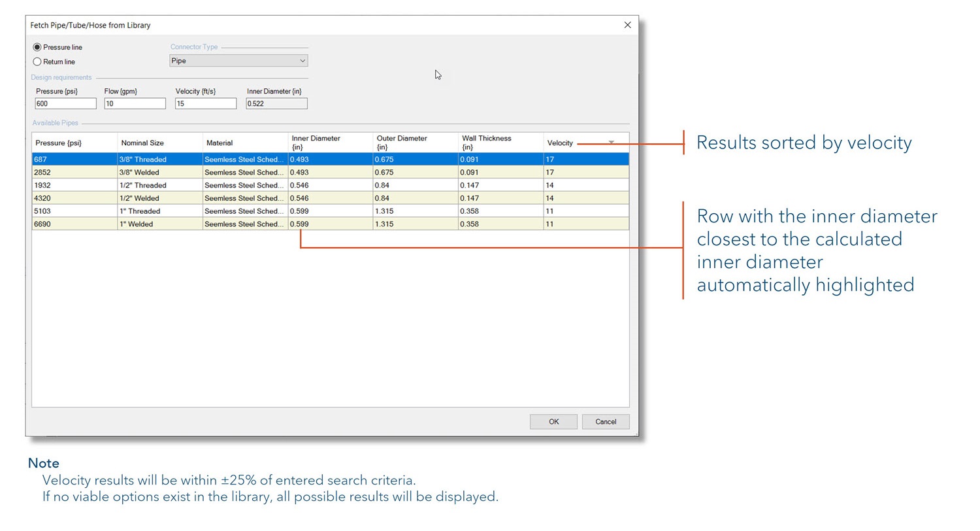Click the Inner Diameter calculated field

click(x=276, y=103)
